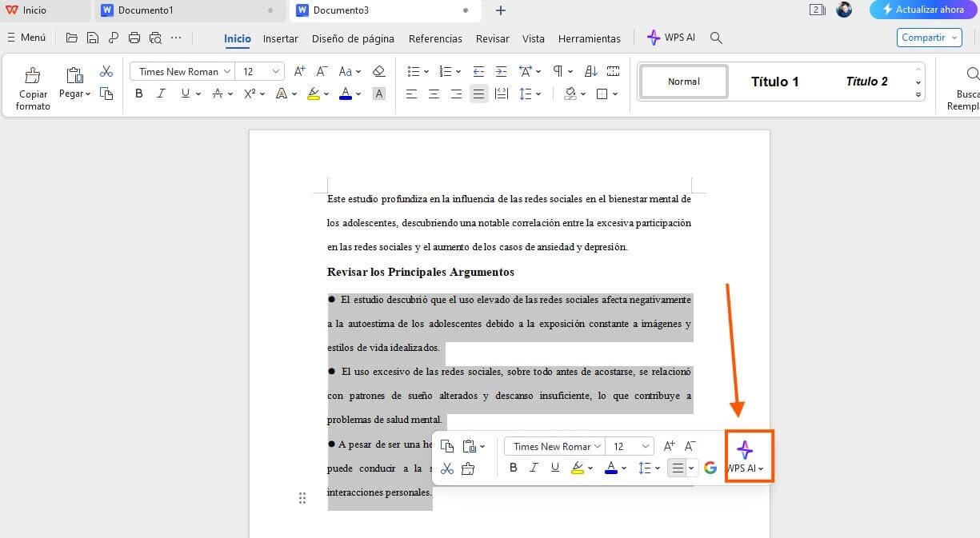Enable justified paragraph alignment
The image size is (980, 538).
478,94
